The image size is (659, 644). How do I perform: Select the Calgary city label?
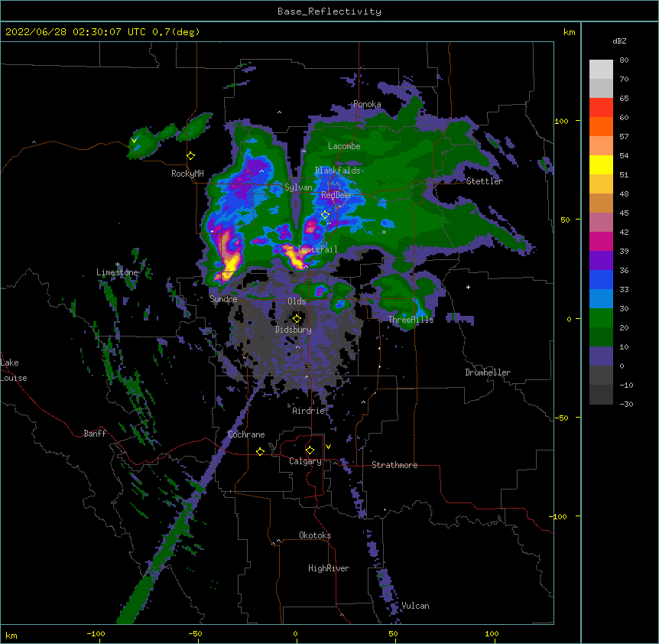tap(305, 461)
